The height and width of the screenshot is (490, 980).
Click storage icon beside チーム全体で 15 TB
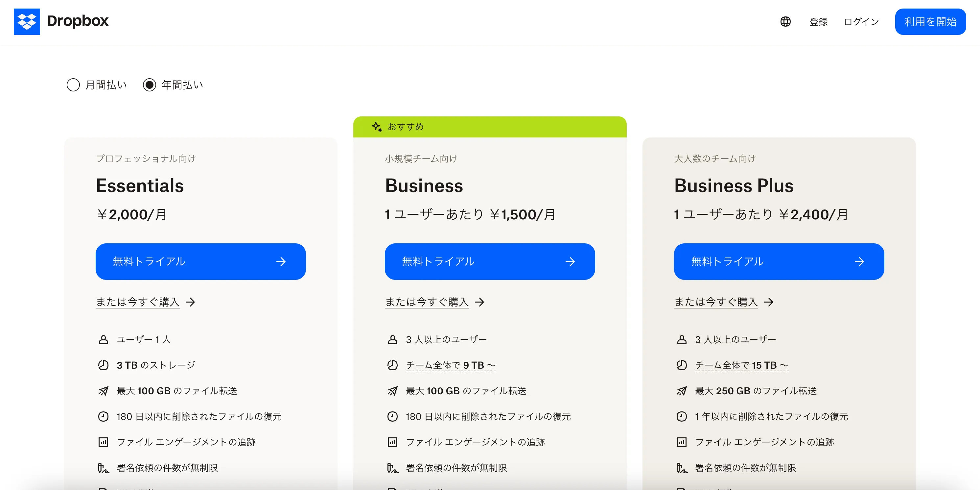pyautogui.click(x=681, y=365)
